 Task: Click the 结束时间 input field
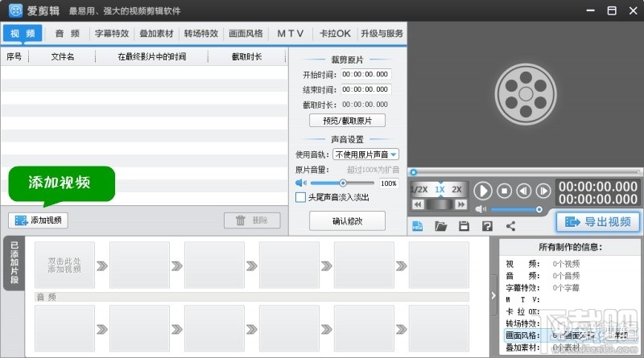tap(365, 89)
